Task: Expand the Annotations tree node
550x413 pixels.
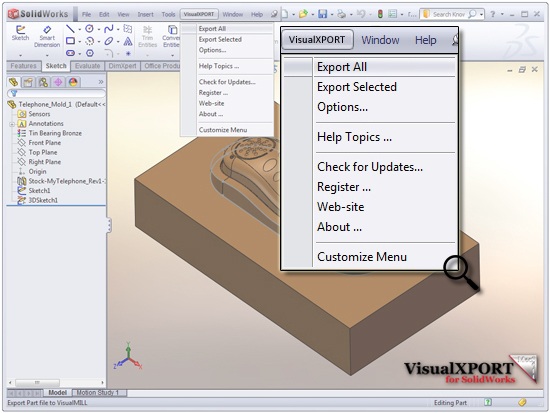Action: point(12,124)
